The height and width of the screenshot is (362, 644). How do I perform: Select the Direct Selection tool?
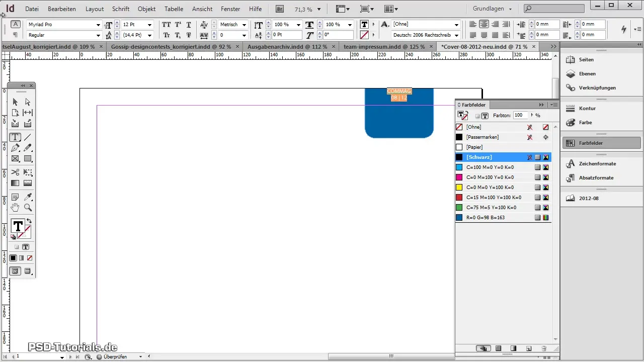(x=28, y=102)
